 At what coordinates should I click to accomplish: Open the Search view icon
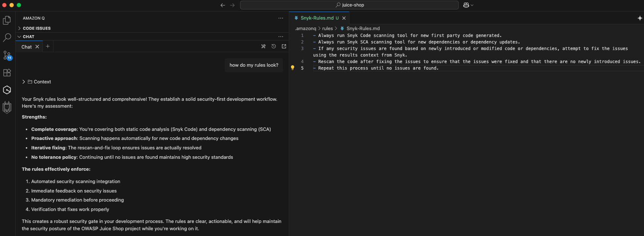7,38
